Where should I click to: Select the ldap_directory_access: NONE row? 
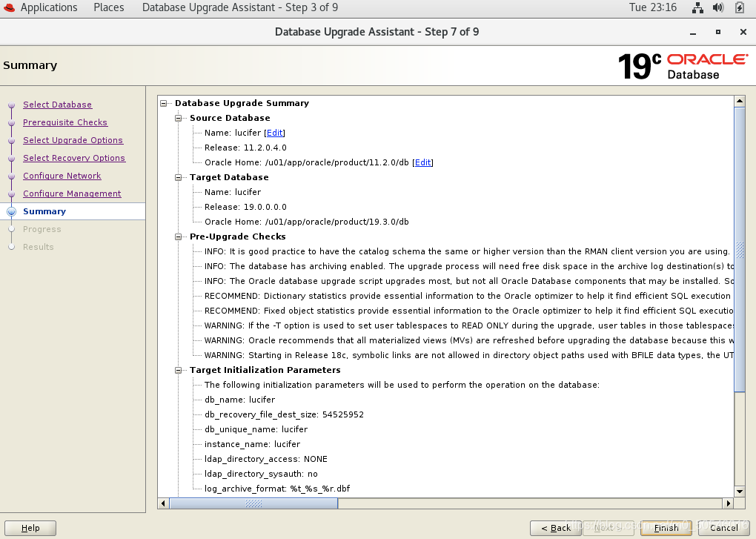[x=265, y=460]
